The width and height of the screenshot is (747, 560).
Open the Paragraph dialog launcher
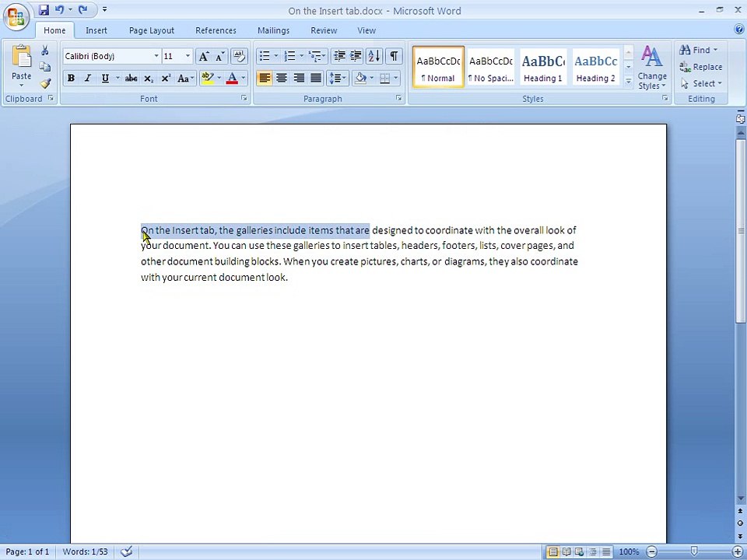398,98
